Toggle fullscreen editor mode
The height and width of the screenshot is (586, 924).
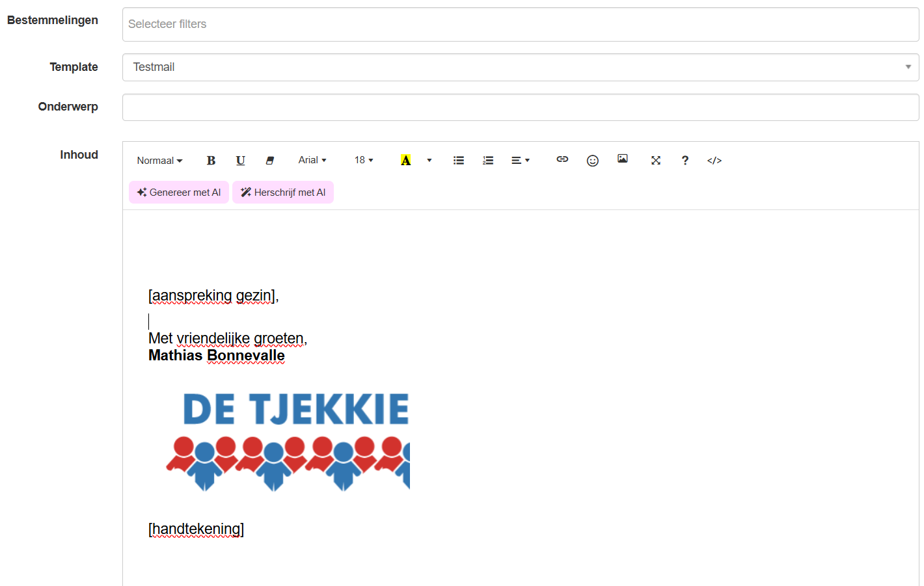click(656, 160)
